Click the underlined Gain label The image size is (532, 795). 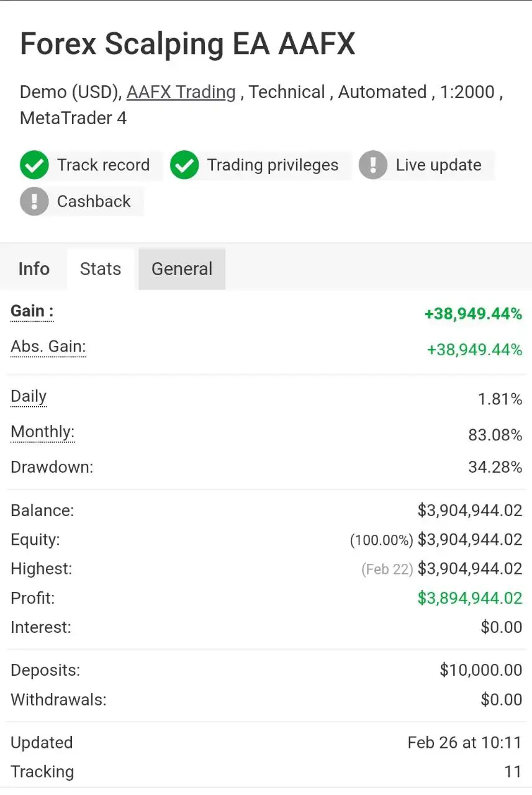pyautogui.click(x=32, y=311)
